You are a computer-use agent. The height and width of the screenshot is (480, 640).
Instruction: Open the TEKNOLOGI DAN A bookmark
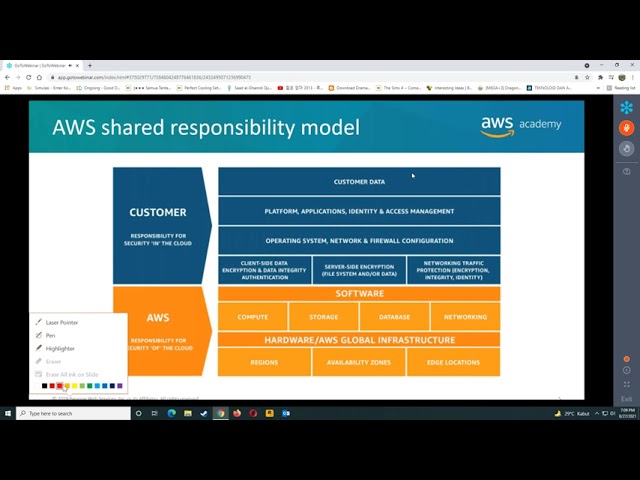coord(549,88)
